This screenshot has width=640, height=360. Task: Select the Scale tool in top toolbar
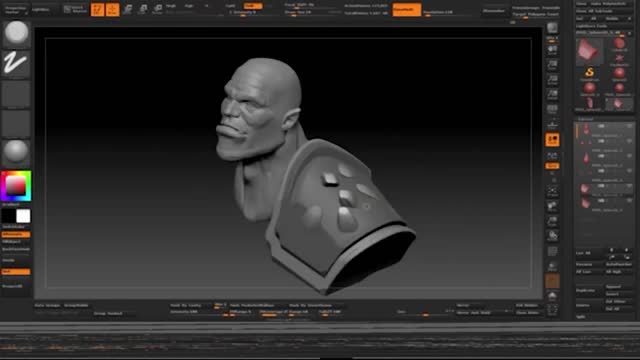point(143,9)
